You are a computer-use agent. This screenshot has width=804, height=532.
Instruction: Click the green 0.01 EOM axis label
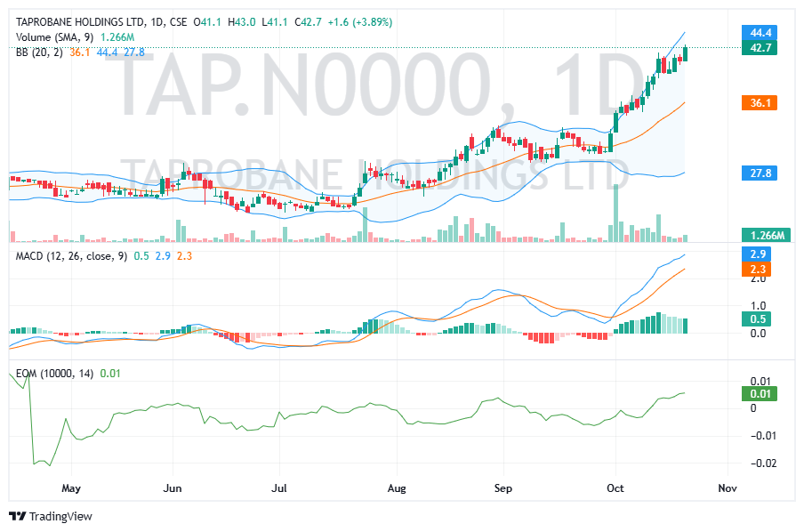pyautogui.click(x=760, y=394)
